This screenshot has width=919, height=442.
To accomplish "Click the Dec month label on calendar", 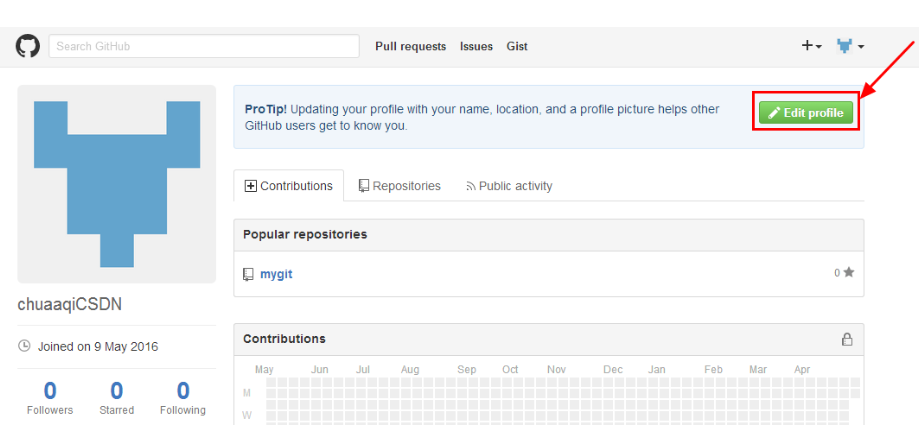I will click(613, 370).
